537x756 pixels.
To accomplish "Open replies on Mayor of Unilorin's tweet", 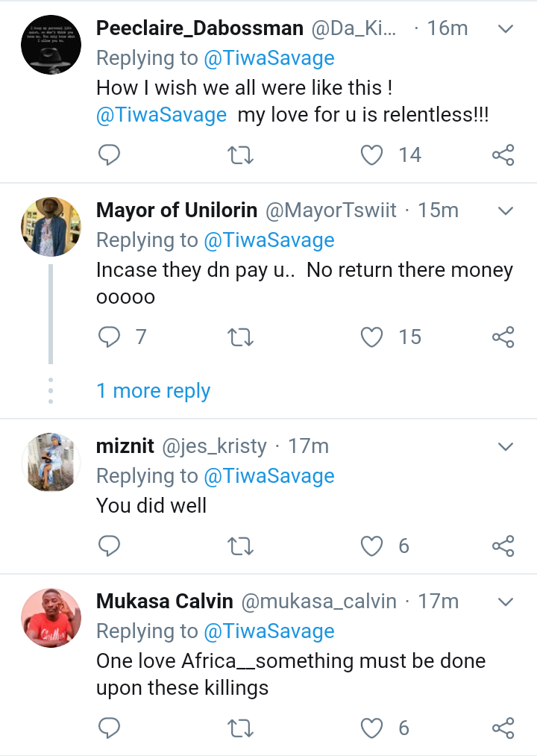I will pos(110,337).
